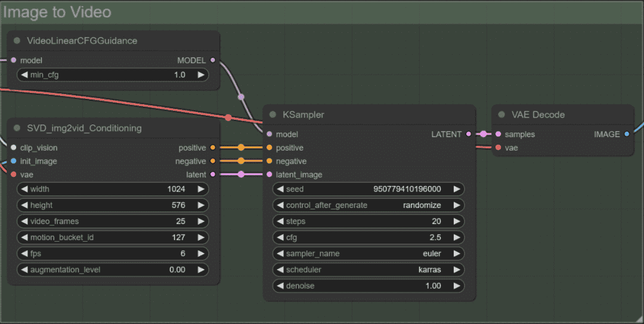Image resolution: width=644 pixels, height=324 pixels.
Task: Click the KSampler model input socket
Action: (270, 134)
